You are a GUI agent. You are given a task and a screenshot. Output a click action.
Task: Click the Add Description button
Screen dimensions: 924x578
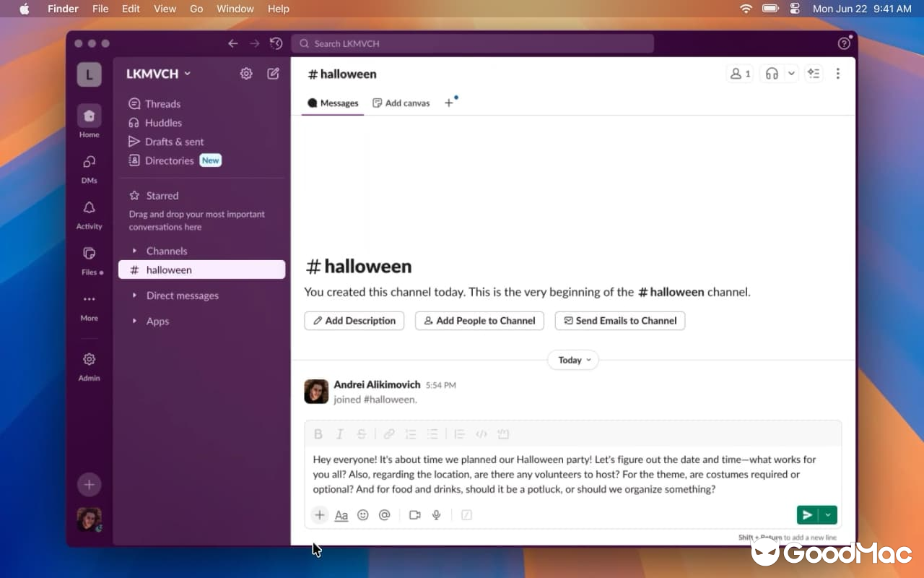354,321
